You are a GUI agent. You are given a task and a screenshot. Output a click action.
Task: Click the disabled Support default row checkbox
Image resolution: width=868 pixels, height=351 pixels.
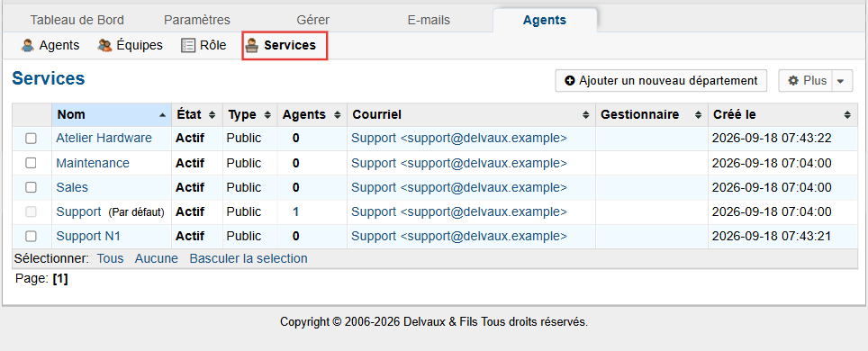[31, 211]
